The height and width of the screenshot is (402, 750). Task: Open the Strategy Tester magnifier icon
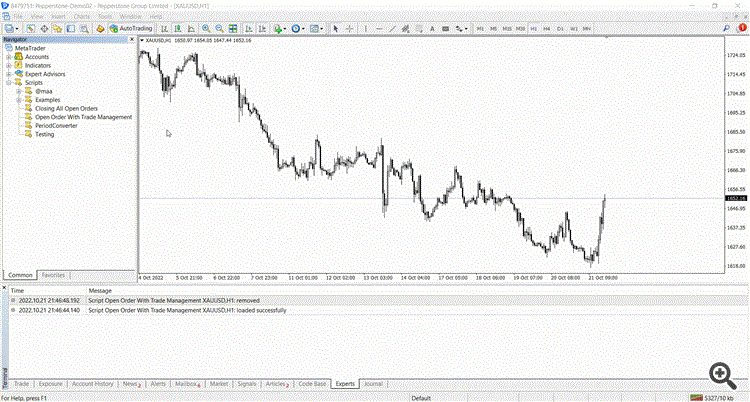tap(84, 29)
